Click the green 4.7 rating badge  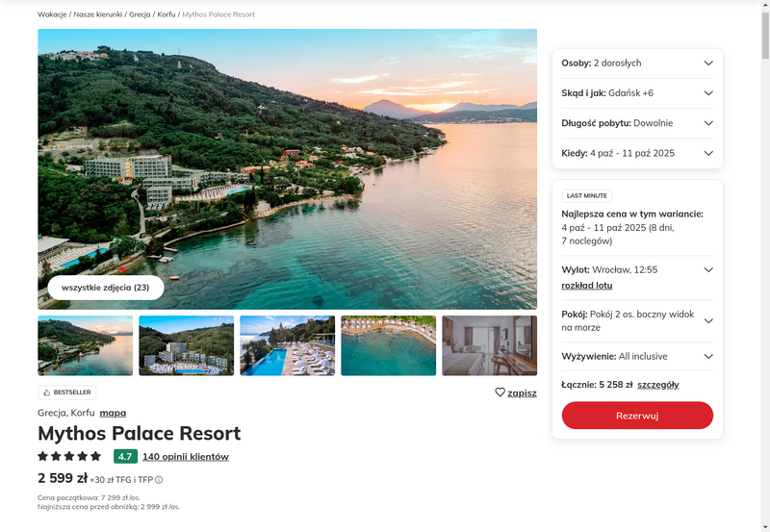[x=124, y=456]
